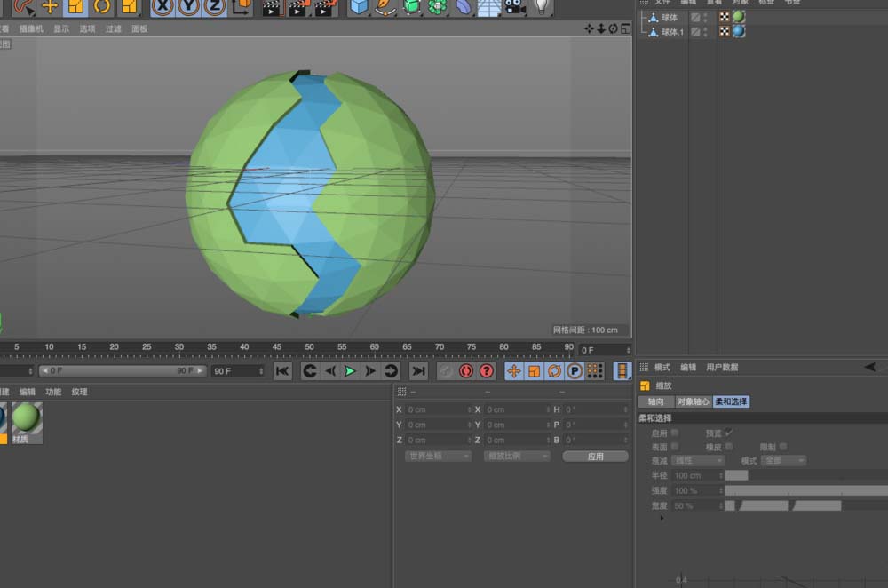Open the viewport 过滤 menu
The width and height of the screenshot is (888, 588).
coord(114,29)
